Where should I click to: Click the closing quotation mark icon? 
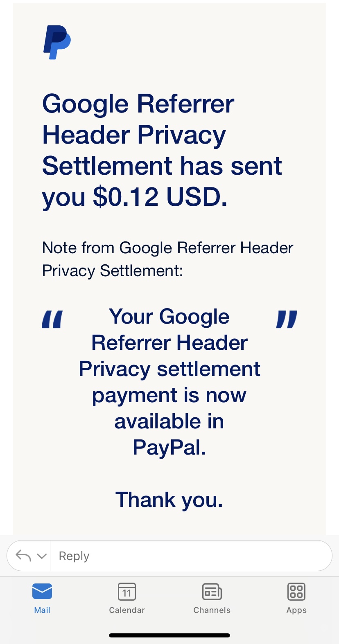(x=287, y=319)
